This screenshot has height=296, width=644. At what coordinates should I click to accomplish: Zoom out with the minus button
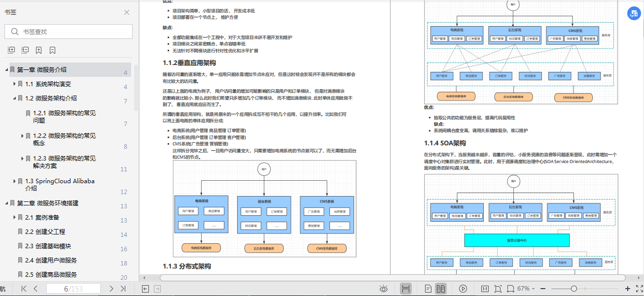(542, 289)
